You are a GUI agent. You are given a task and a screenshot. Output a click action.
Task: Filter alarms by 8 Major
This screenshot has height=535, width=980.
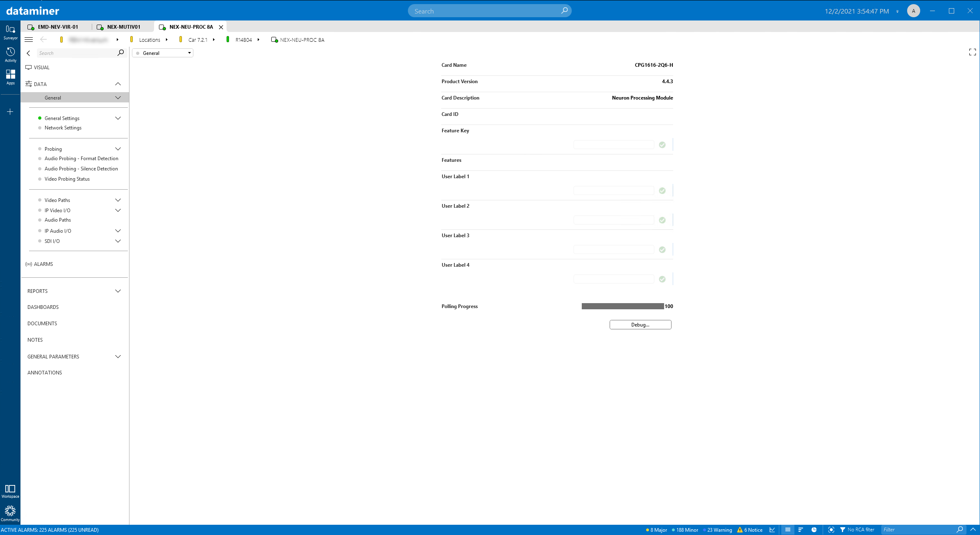pos(656,530)
